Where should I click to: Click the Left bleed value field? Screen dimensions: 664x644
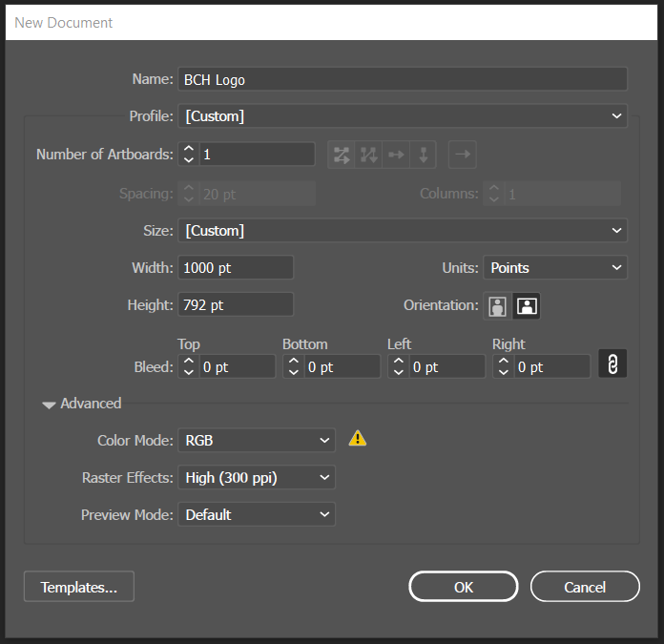447,366
